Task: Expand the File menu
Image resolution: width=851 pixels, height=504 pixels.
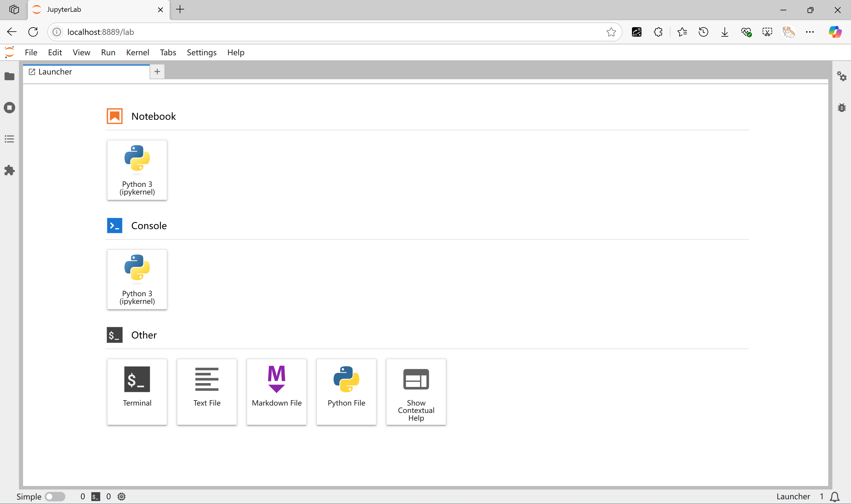Action: point(31,52)
